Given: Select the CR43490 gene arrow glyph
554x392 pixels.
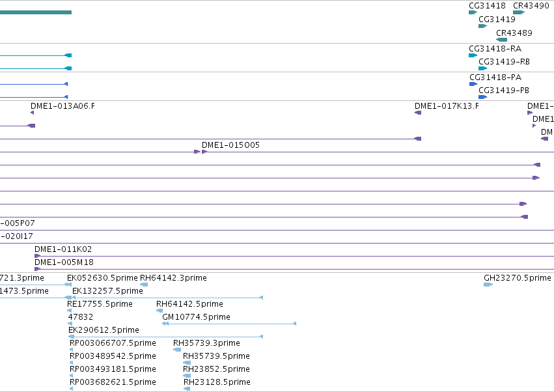Looking at the screenshot, I should pyautogui.click(x=519, y=12).
